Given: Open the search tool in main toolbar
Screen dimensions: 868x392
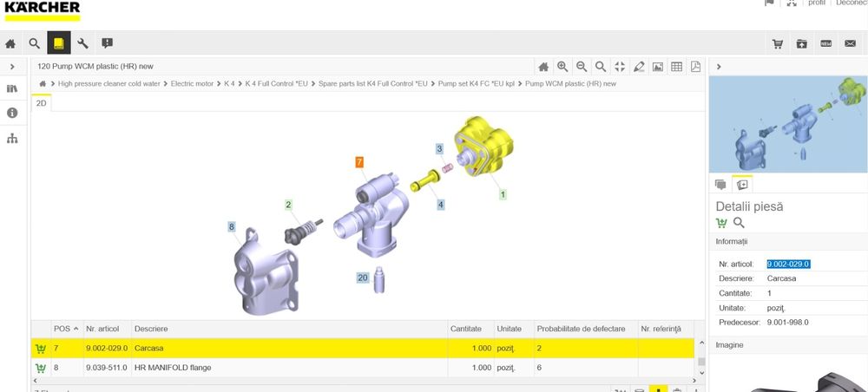Looking at the screenshot, I should click(35, 43).
